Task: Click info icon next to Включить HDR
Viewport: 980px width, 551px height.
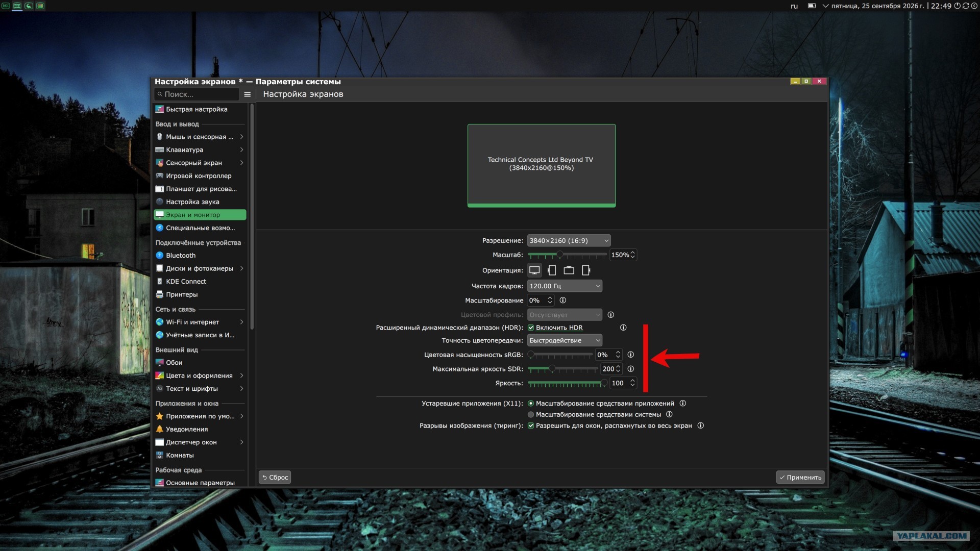Action: tap(623, 328)
